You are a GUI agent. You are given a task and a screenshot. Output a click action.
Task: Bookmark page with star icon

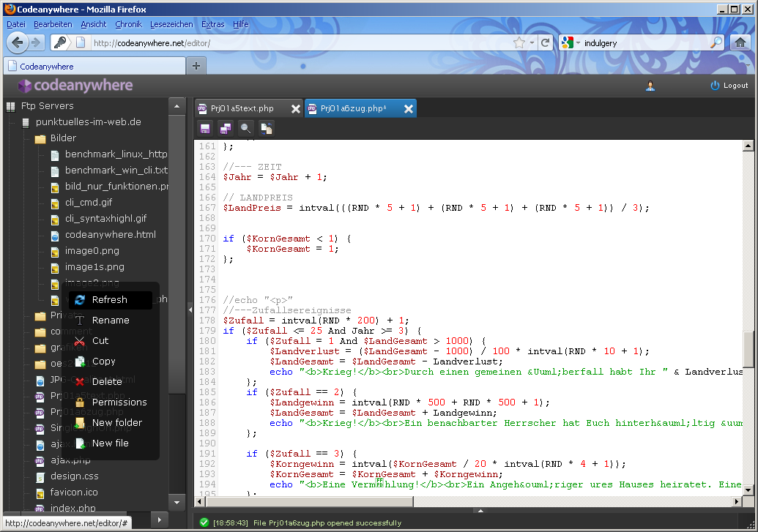pyautogui.click(x=519, y=43)
